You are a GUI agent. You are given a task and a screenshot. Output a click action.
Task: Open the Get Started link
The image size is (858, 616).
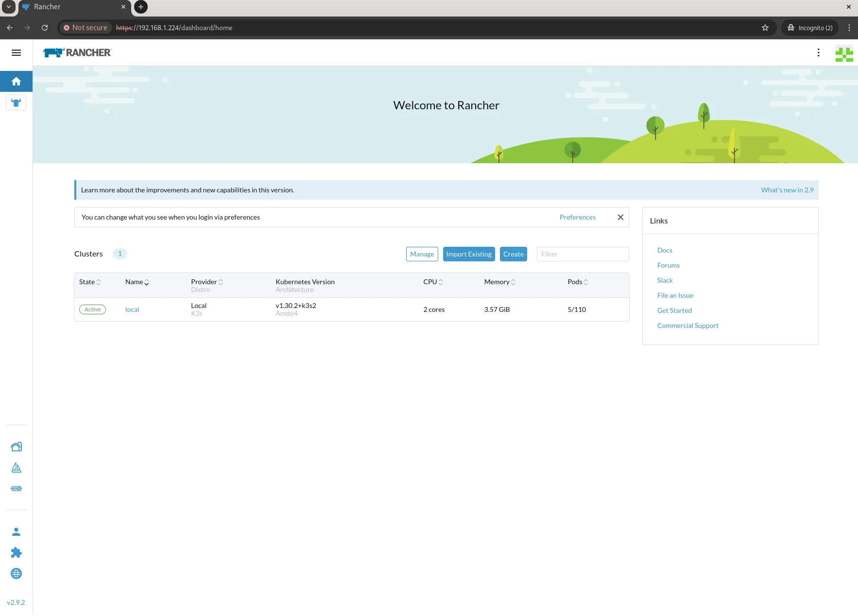coord(674,310)
